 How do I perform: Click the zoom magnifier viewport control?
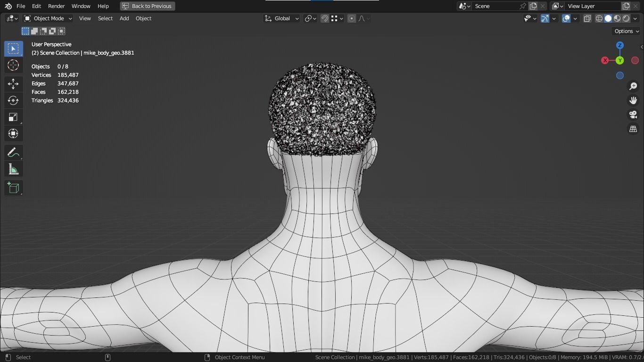[633, 86]
